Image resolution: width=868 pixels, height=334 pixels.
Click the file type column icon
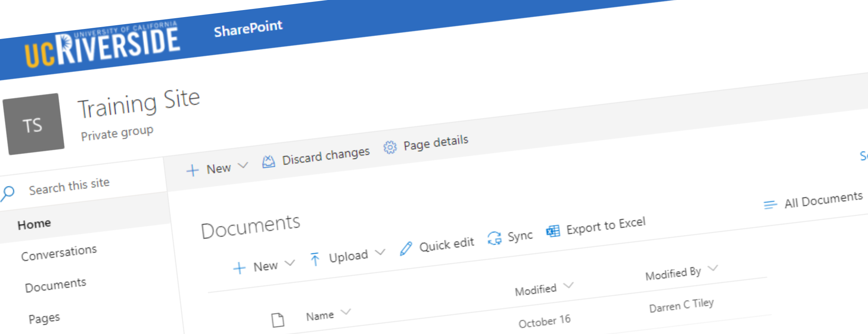point(277,320)
